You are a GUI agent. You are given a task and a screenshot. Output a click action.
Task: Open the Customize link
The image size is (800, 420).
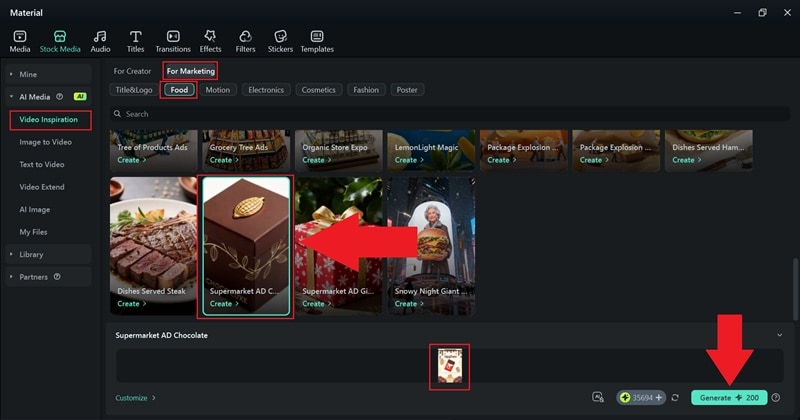(x=135, y=398)
